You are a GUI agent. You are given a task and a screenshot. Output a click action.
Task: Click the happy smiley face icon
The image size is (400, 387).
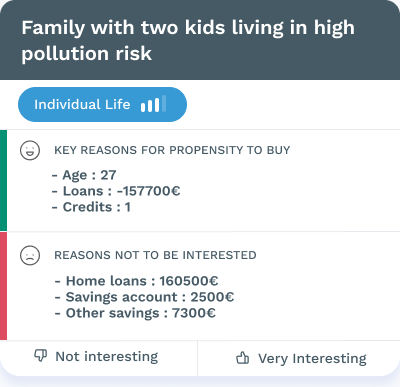(30, 150)
